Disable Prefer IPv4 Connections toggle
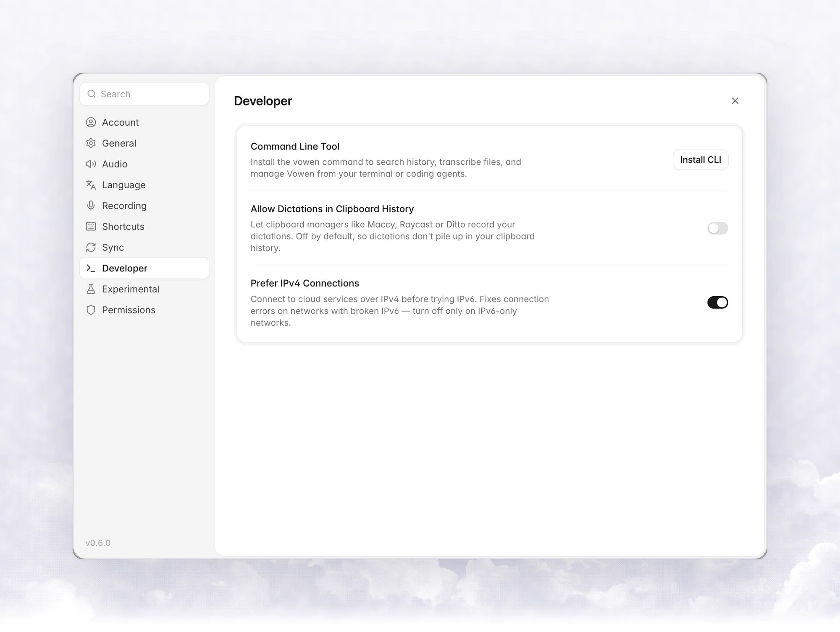This screenshot has width=840, height=632. pyautogui.click(x=717, y=303)
